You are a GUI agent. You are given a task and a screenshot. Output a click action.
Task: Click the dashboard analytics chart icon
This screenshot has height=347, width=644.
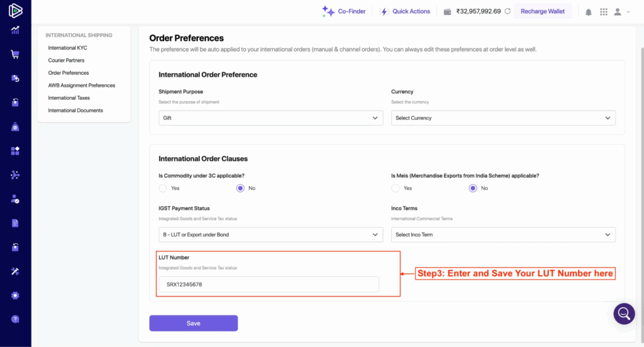[15, 30]
